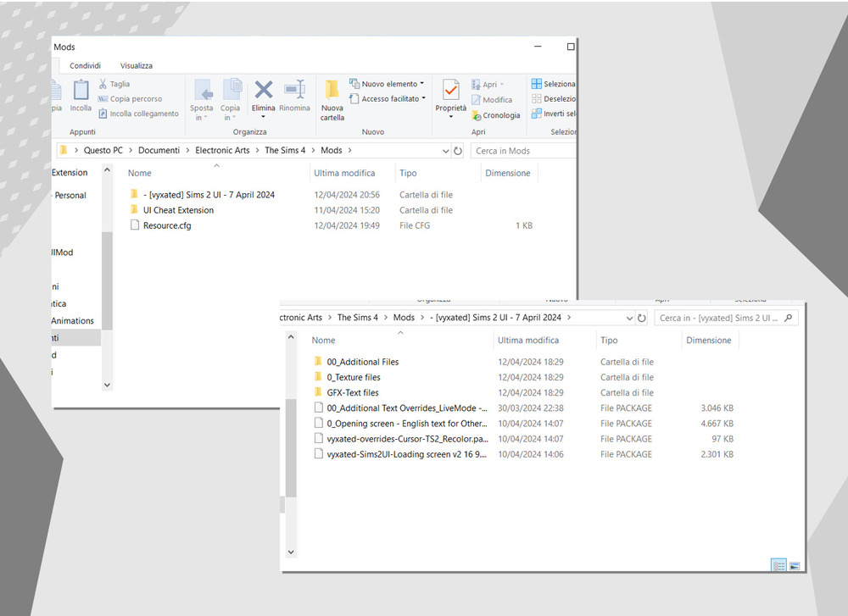The width and height of the screenshot is (848, 616).
Task: Click the Cerca in - [vyxated] search field
Action: click(726, 319)
